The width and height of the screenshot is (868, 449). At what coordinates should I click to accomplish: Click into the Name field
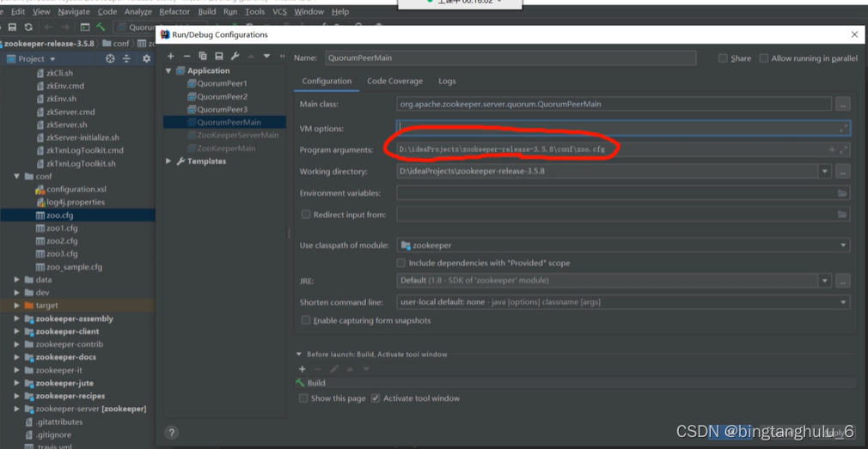tap(510, 58)
